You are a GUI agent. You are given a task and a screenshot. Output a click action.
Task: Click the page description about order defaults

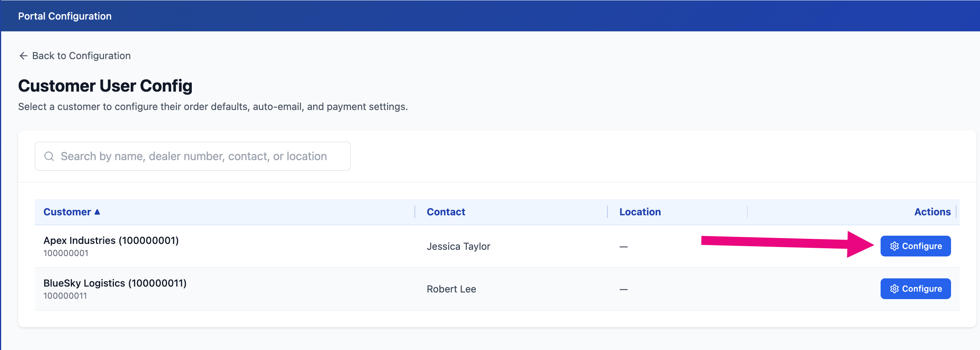pos(213,107)
